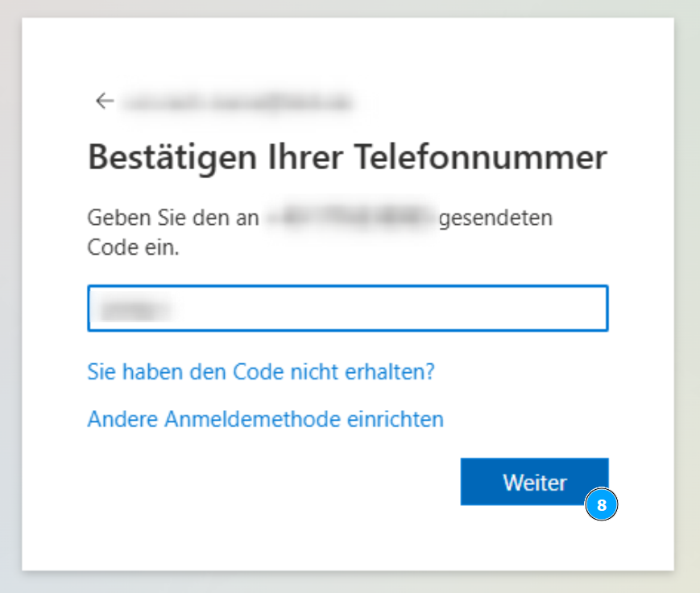Click the word "gesendeten" in the instructions
Screen dimensions: 700x593
tap(495, 218)
